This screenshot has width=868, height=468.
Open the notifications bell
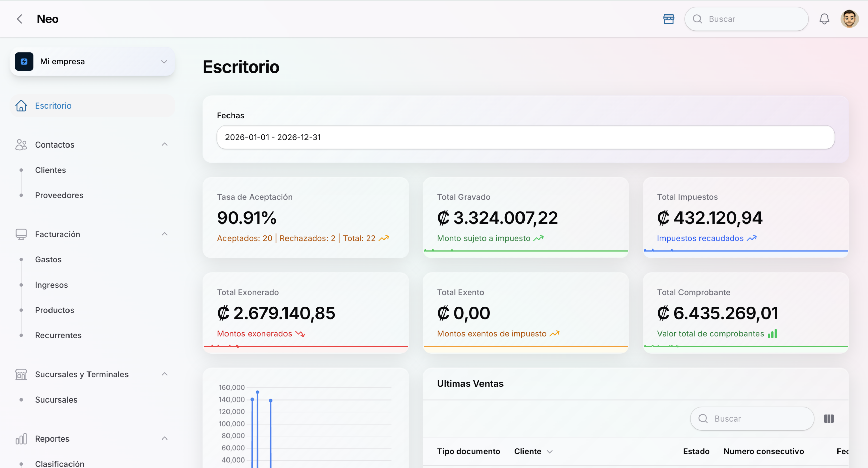[824, 19]
